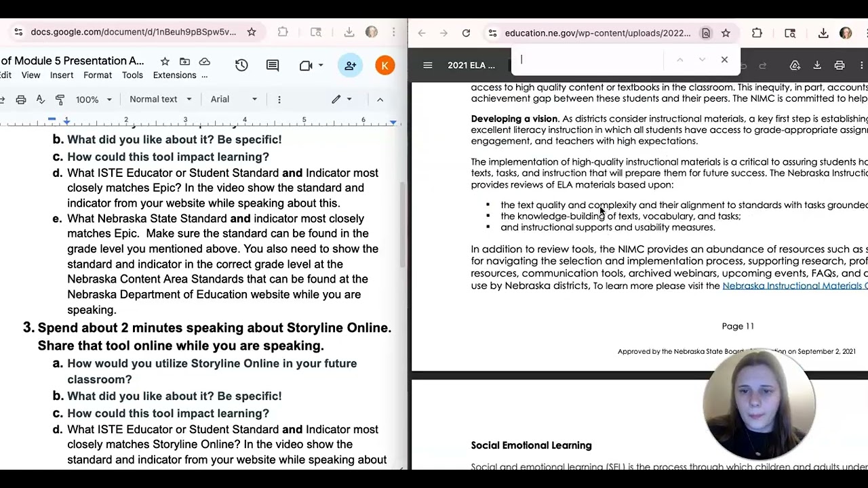Click the 'Developing a vision' text

(514, 119)
